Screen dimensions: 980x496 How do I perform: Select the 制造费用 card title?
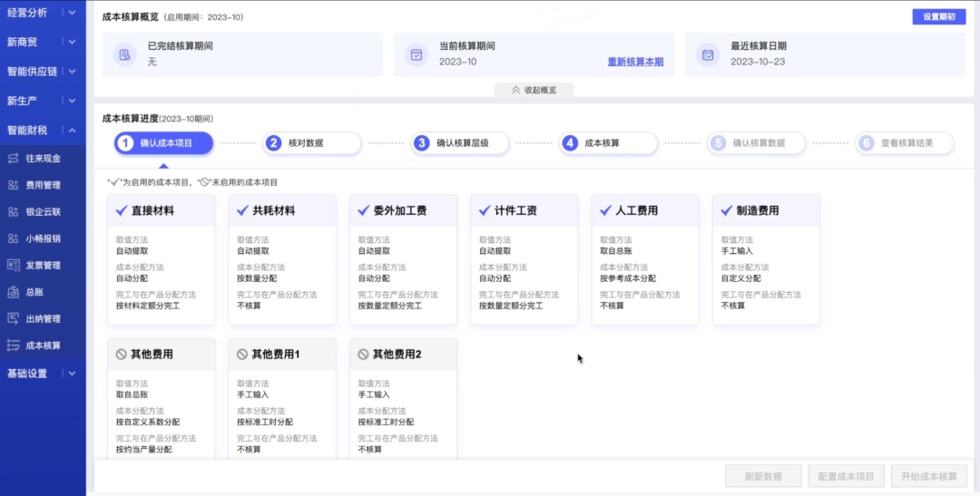(758, 210)
